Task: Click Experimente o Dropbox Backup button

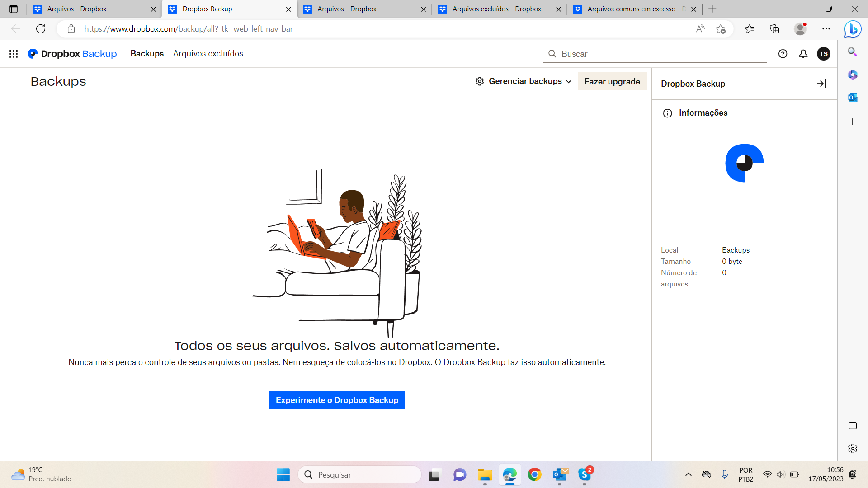Action: [x=337, y=400]
